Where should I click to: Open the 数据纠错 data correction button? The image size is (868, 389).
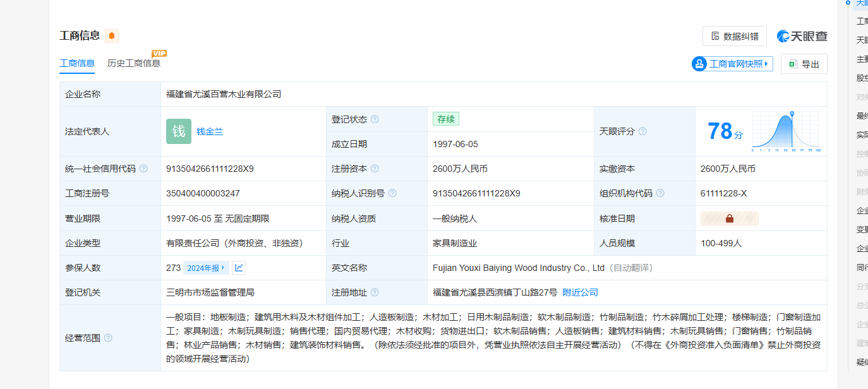[x=734, y=37]
